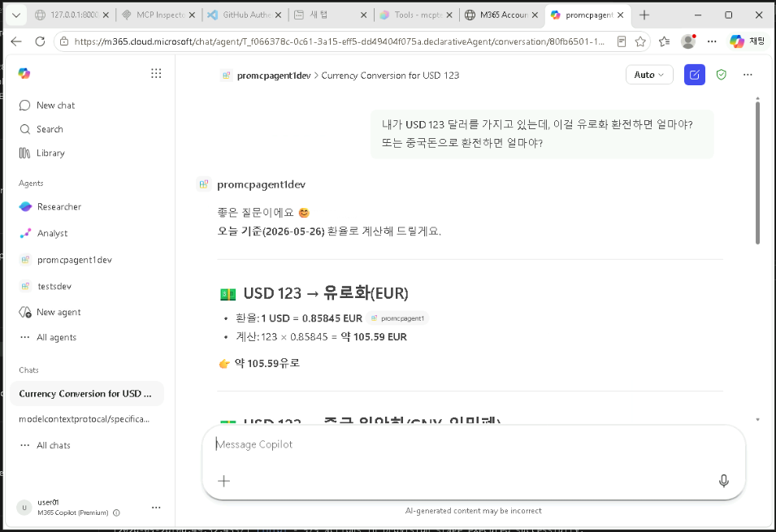The width and height of the screenshot is (776, 532).
Task: Click the address bar URL
Action: (x=340, y=41)
